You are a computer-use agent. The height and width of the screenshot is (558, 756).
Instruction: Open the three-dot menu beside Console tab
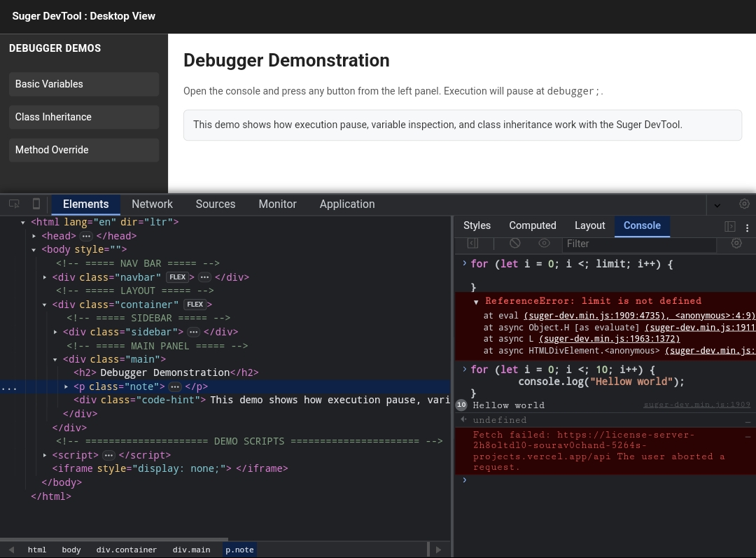[x=748, y=228]
